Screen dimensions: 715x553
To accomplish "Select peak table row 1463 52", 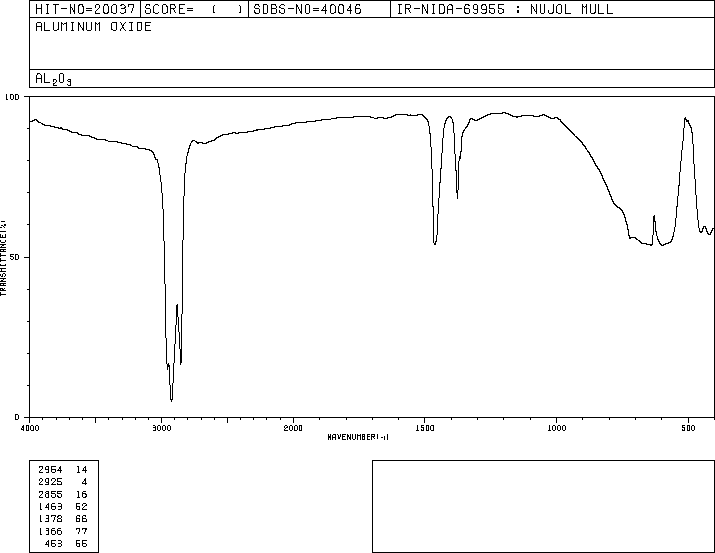I will 62,506.
